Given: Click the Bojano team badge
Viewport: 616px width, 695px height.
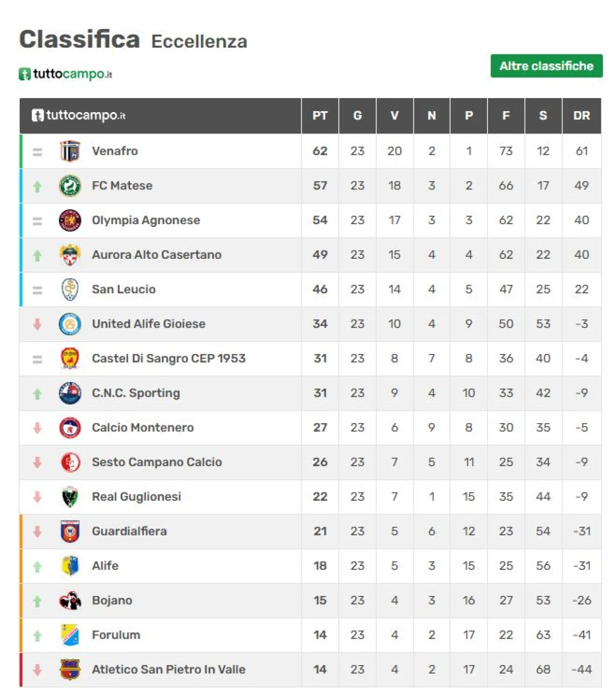Looking at the screenshot, I should (70, 600).
